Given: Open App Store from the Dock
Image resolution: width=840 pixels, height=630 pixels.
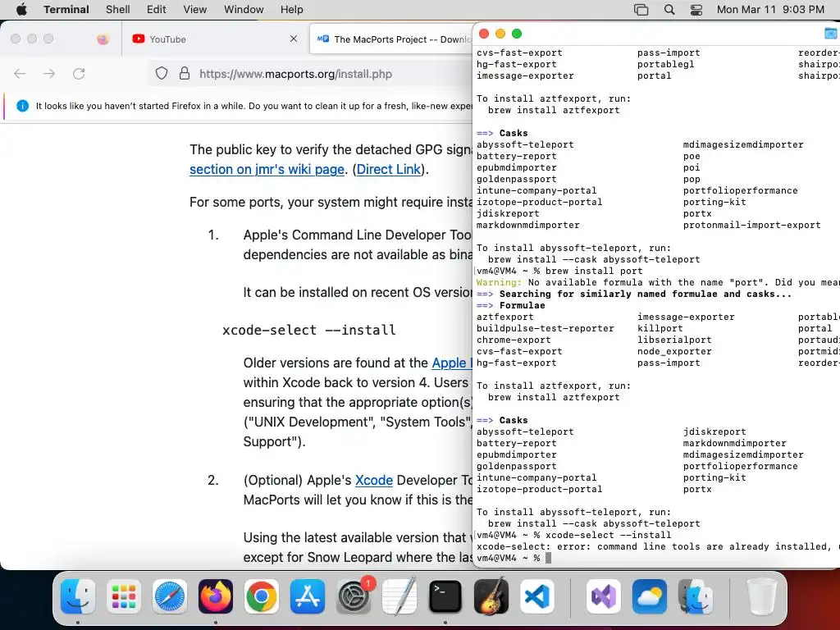Looking at the screenshot, I should 308,596.
